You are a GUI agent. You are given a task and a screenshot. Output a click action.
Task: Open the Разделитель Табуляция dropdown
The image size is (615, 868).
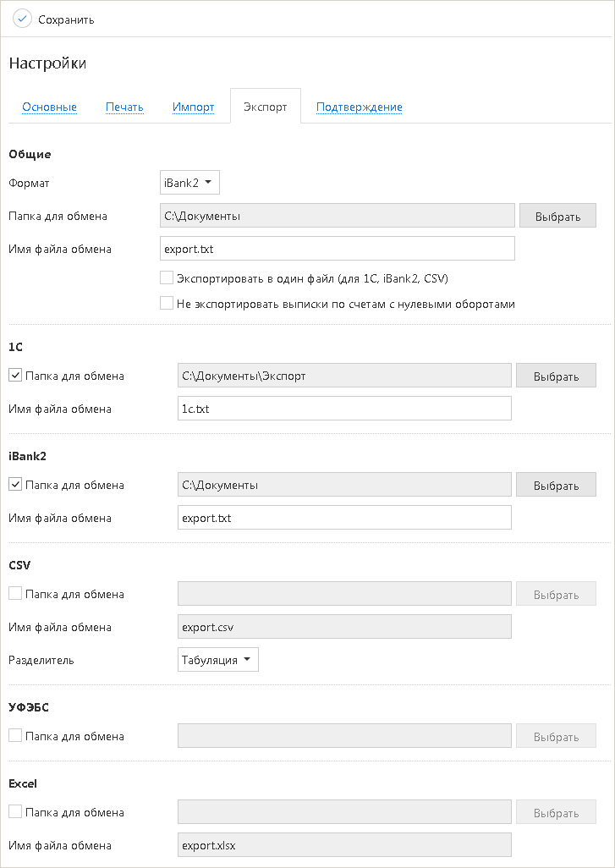tap(217, 660)
